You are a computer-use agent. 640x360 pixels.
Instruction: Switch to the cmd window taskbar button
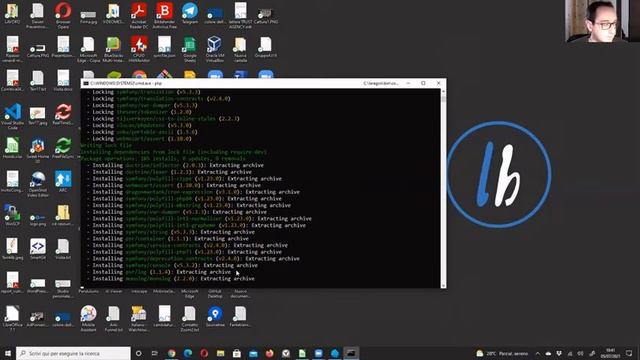pyautogui.click(x=351, y=353)
